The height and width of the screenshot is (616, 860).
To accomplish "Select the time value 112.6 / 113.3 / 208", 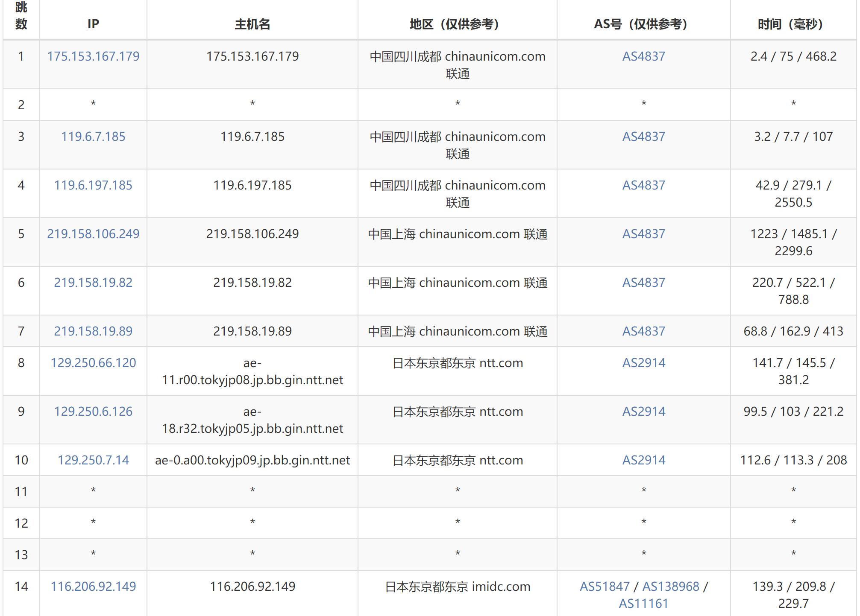I will click(793, 460).
